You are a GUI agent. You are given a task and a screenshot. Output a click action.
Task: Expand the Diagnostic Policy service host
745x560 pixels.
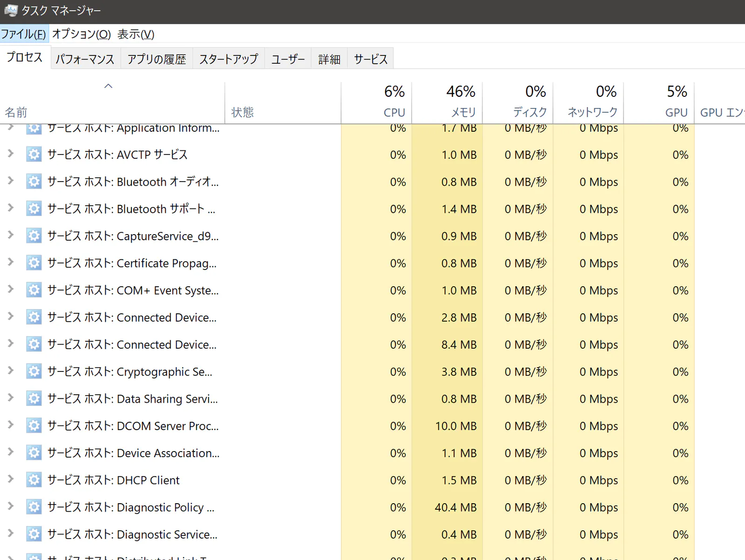click(10, 506)
